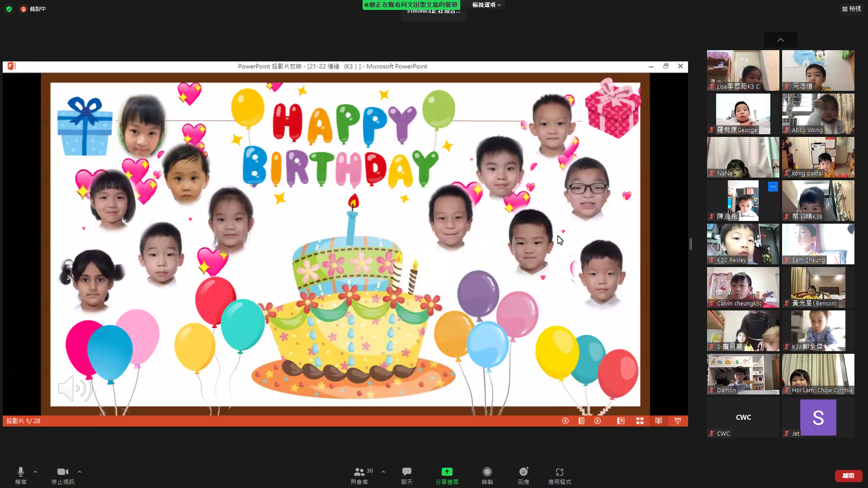Image resolution: width=868 pixels, height=488 pixels.
Task: Minimize the PowerPoint slideshow window
Action: [651, 66]
